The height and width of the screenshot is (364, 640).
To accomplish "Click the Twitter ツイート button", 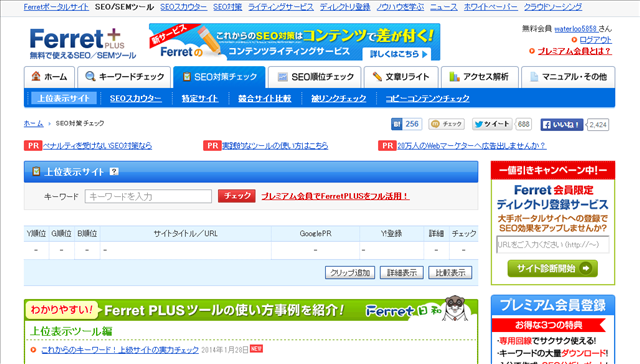I will tap(492, 124).
